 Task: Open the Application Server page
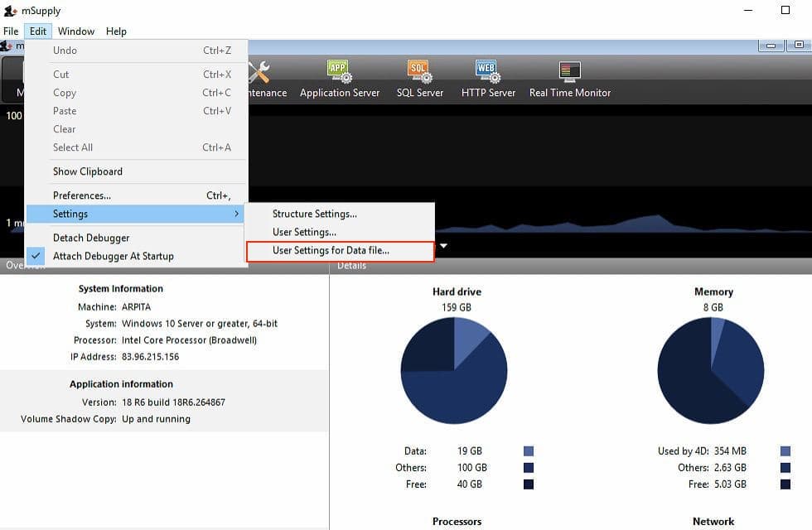pyautogui.click(x=339, y=79)
